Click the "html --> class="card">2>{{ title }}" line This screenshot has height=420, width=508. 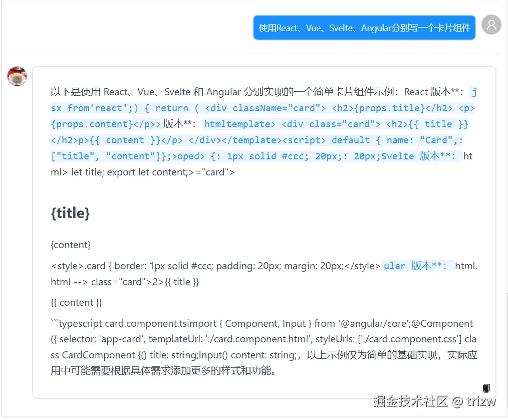click(x=125, y=282)
